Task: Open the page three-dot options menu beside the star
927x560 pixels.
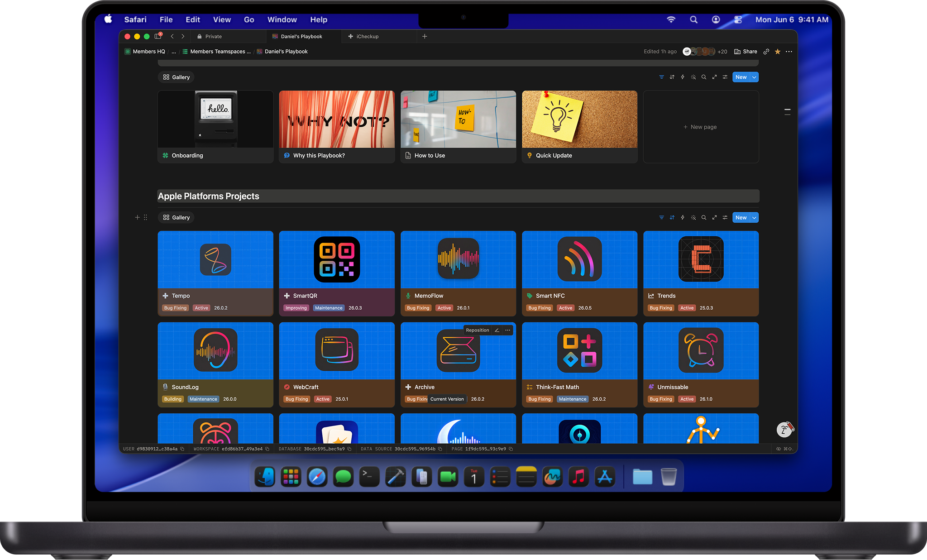Action: [789, 52]
